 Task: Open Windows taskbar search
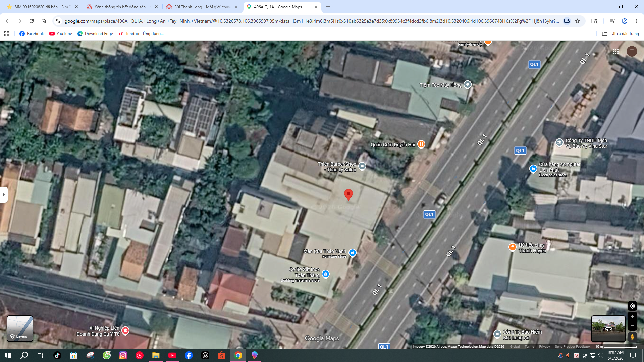(x=24, y=355)
